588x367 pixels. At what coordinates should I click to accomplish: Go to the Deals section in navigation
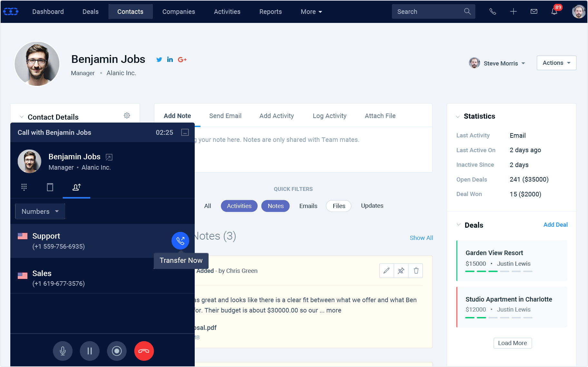pos(90,12)
